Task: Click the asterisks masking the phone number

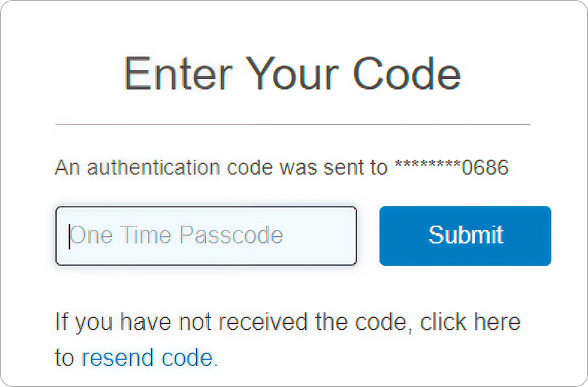Action: coord(428,166)
